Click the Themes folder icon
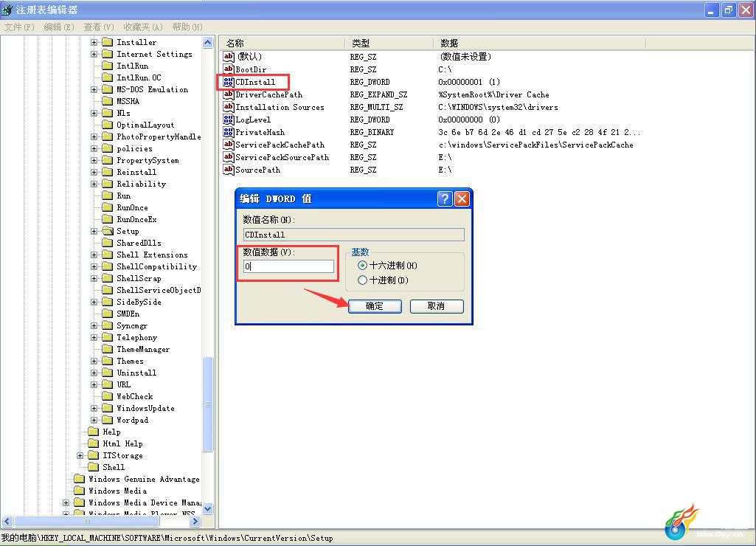Image resolution: width=756 pixels, height=546 pixels. (108, 361)
